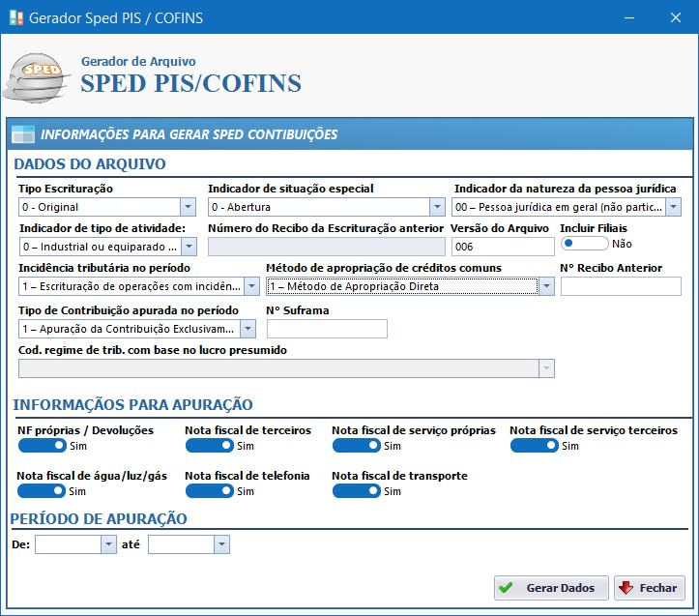This screenshot has width=699, height=616.
Task: Open Indicador de tipo de atividade dropdown
Action: coord(189,247)
